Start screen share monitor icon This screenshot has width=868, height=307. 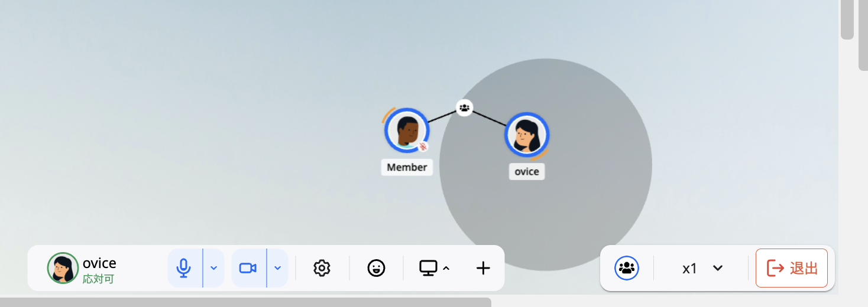428,268
